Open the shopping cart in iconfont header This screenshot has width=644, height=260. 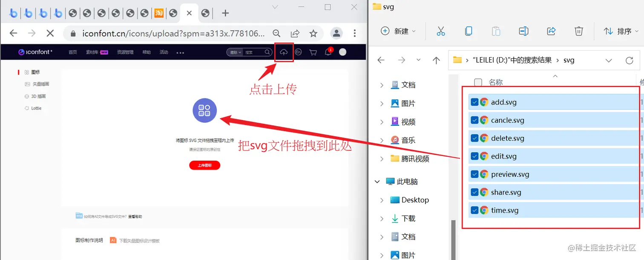313,52
